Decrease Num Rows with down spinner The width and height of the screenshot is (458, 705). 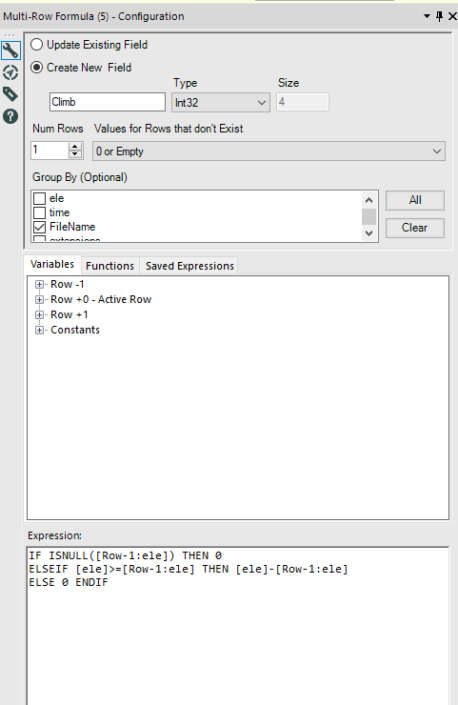click(75, 154)
